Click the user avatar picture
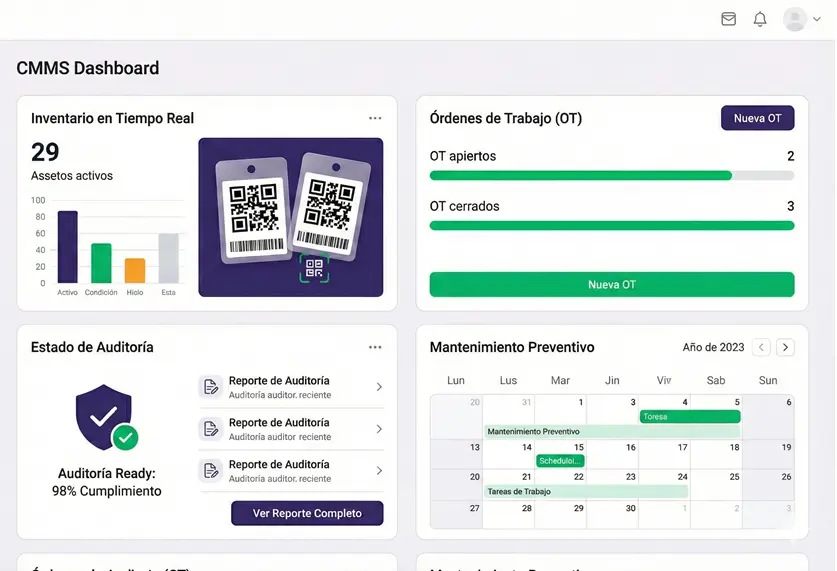The height and width of the screenshot is (571, 837). 794,19
